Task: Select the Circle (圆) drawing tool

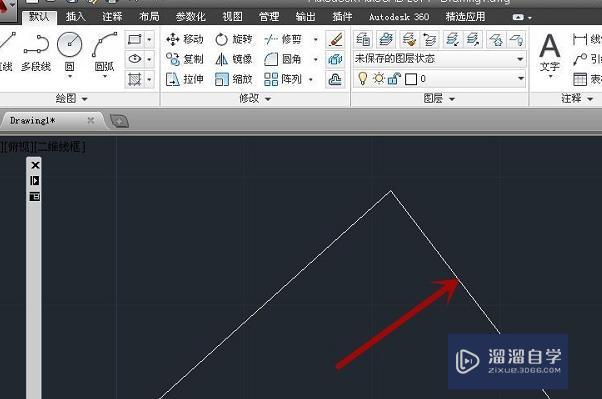Action: click(x=69, y=51)
